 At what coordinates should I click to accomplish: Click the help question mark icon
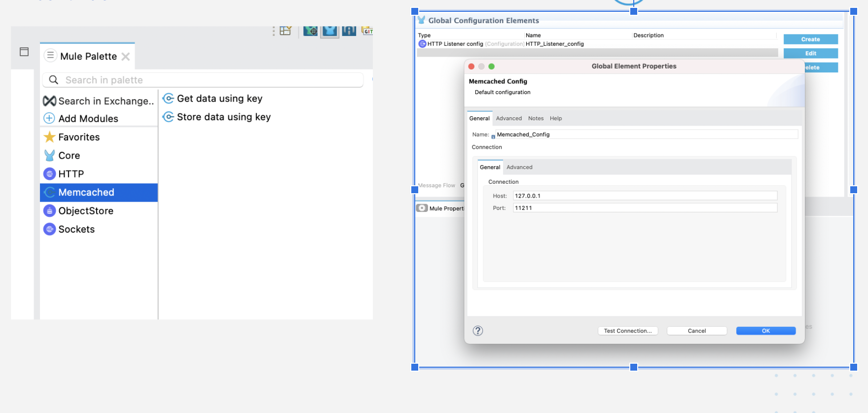click(478, 331)
